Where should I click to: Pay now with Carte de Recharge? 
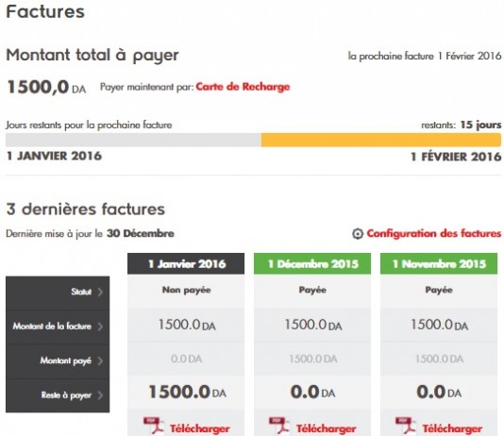tap(243, 87)
